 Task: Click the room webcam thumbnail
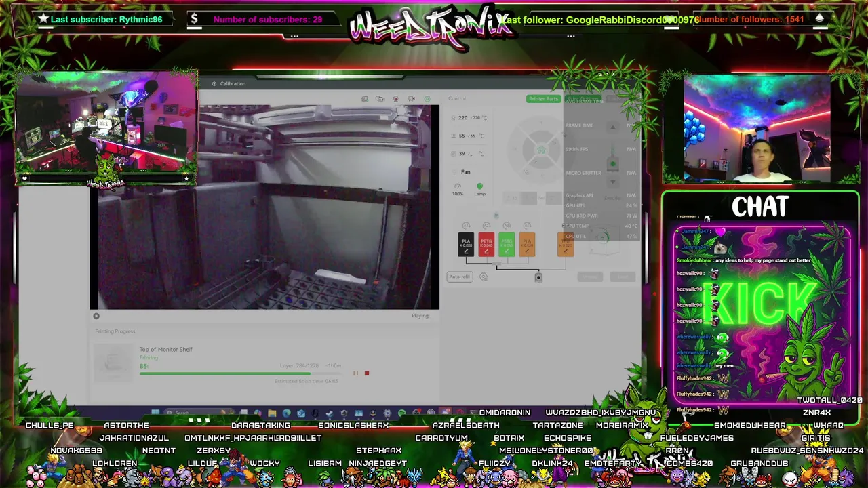(x=106, y=127)
